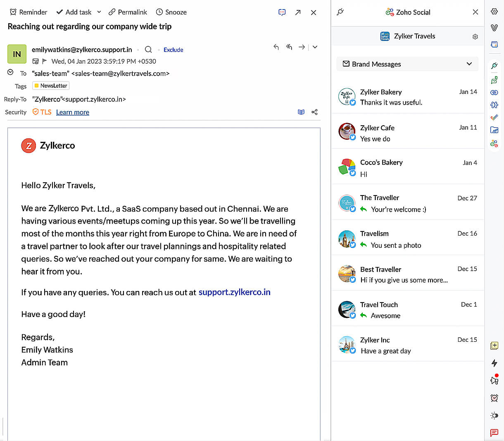Click the mail folder icon near date
Image resolution: width=504 pixels, height=441 pixels.
point(36,61)
